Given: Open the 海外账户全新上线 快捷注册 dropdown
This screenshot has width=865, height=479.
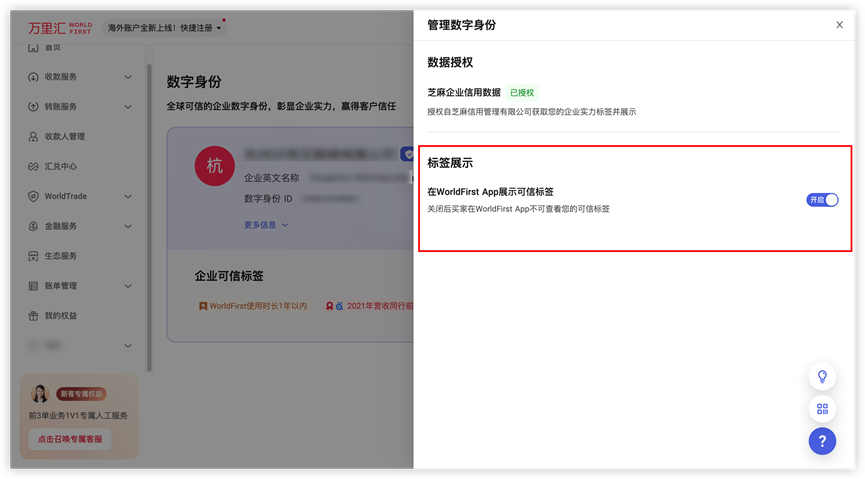Looking at the screenshot, I should click(164, 28).
